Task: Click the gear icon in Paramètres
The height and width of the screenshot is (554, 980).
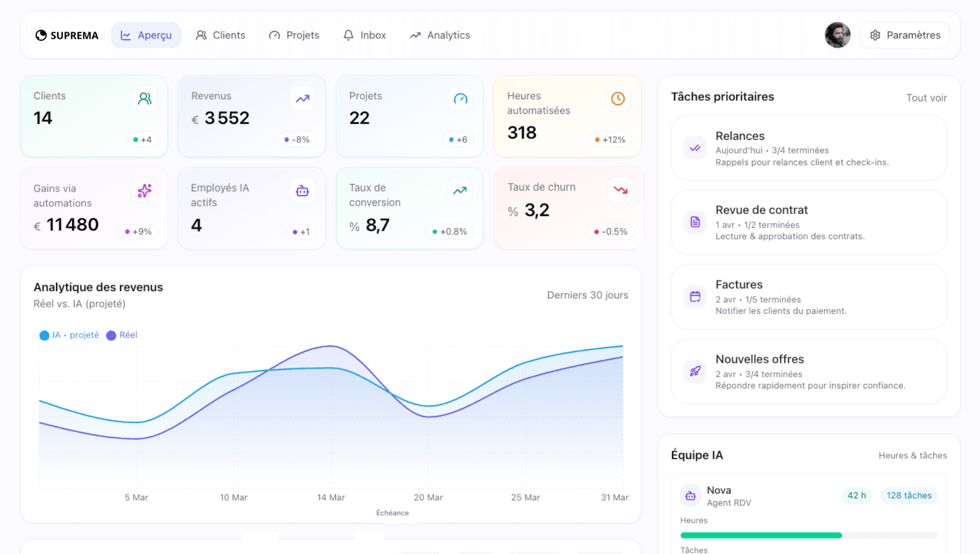Action: [x=875, y=35]
